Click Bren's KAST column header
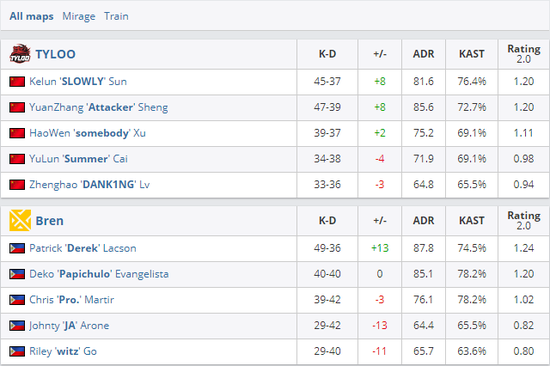The image size is (550, 366). coord(471,220)
